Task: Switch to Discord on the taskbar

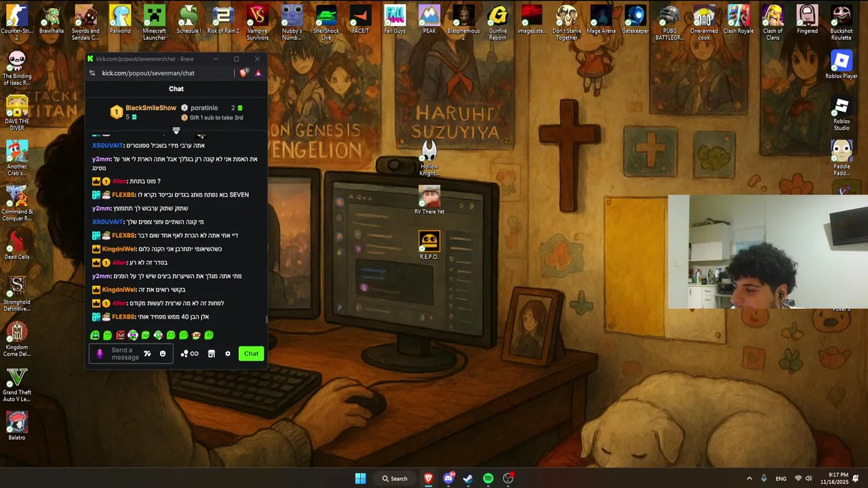Action: point(448,479)
